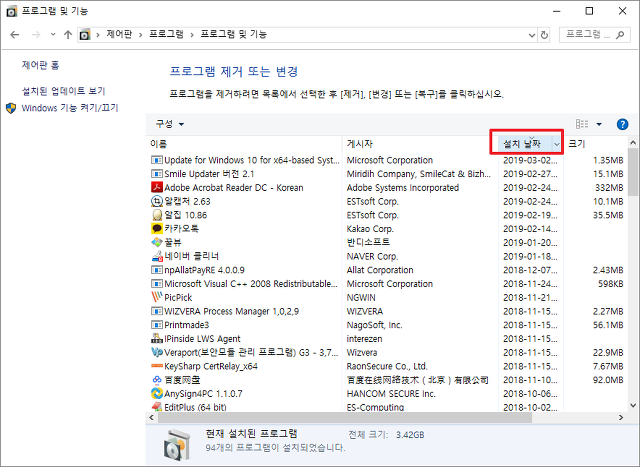Sort by the 설치 날짜 column header
Image resolution: width=640 pixels, height=467 pixels.
[x=522, y=144]
